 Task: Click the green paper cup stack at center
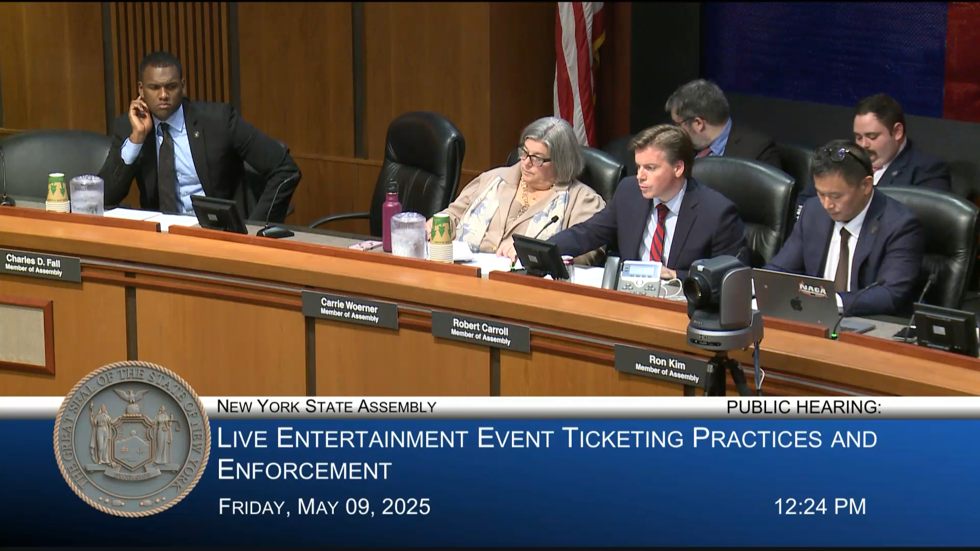click(x=441, y=238)
